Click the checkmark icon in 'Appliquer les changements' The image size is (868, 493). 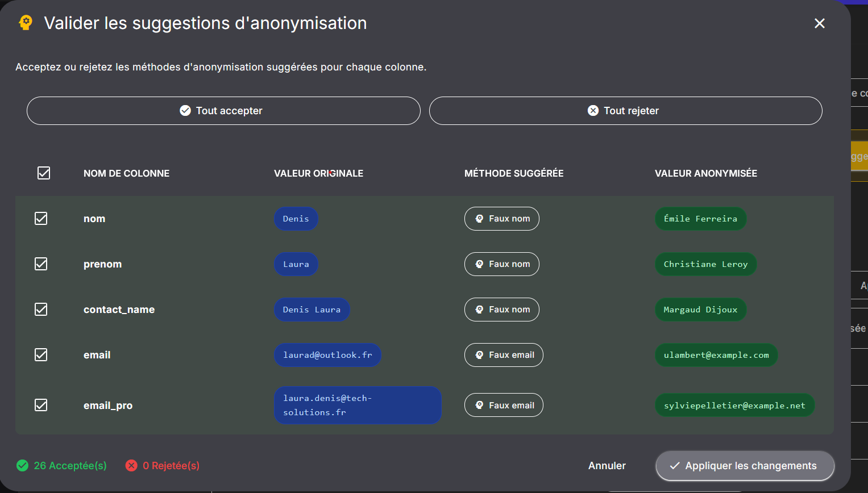coord(675,466)
